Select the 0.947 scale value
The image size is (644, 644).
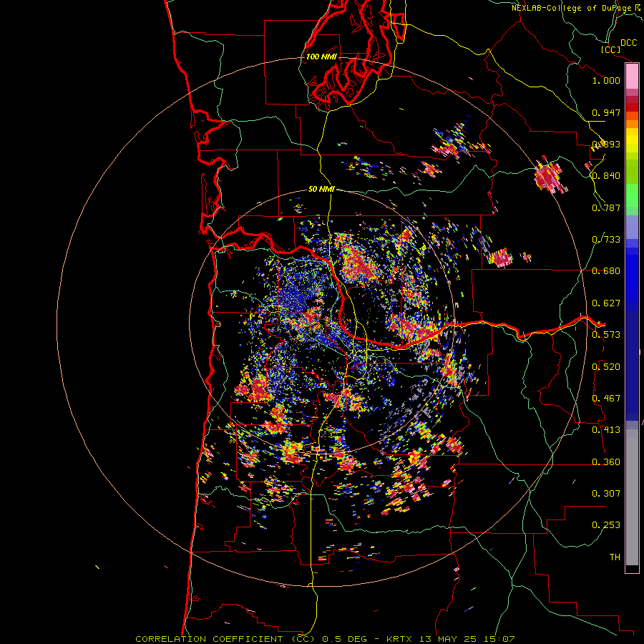606,112
